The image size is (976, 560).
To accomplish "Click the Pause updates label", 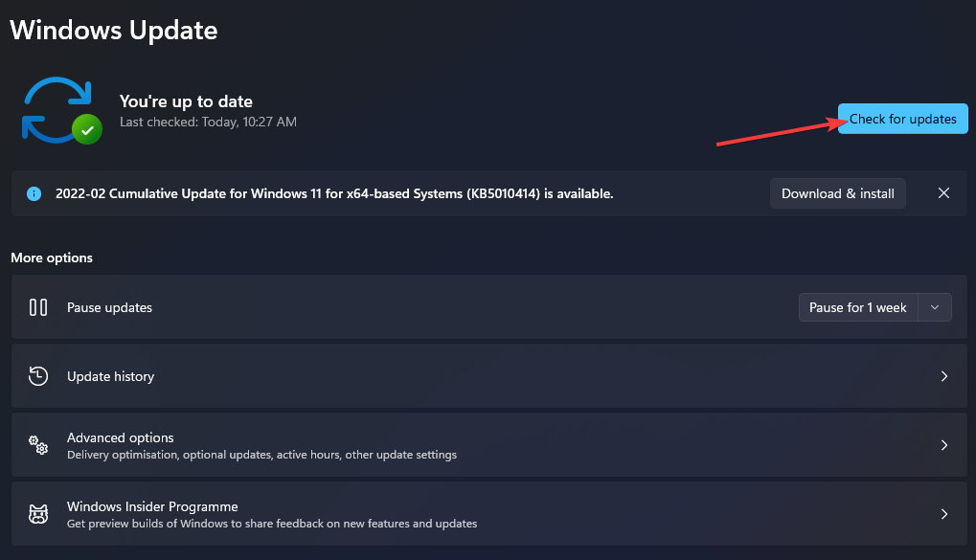I will point(109,307).
